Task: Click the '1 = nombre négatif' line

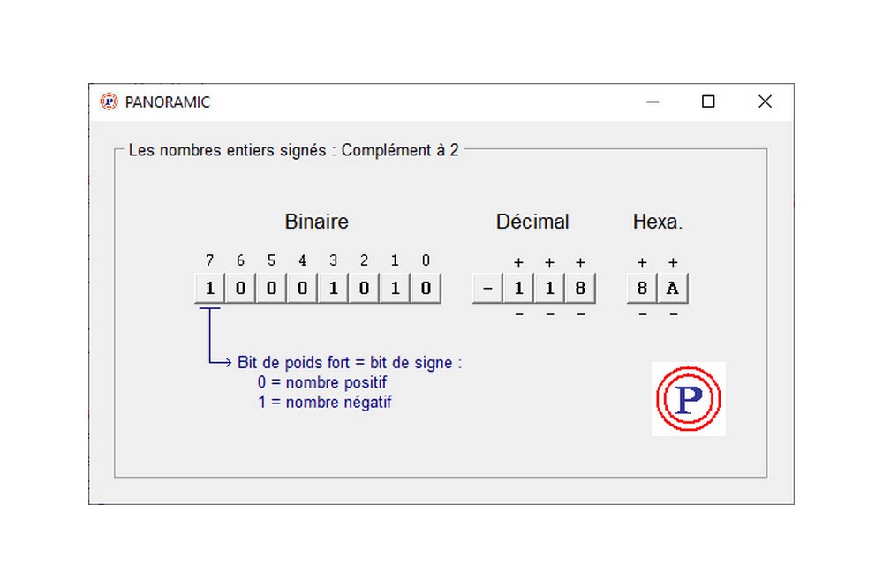Action: coord(324,402)
